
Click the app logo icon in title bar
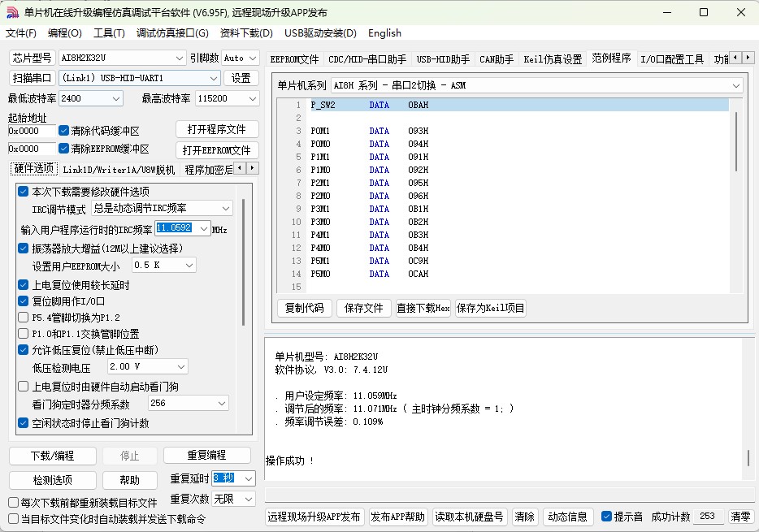pos(13,12)
